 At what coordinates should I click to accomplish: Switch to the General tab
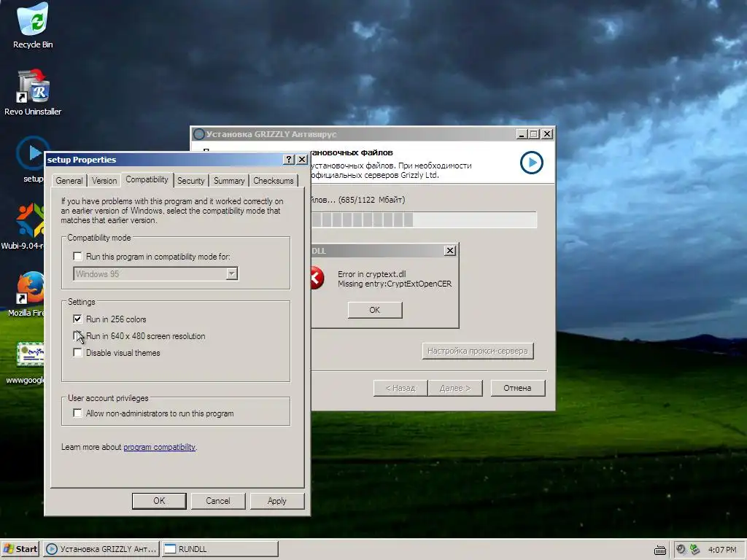pyautogui.click(x=69, y=181)
